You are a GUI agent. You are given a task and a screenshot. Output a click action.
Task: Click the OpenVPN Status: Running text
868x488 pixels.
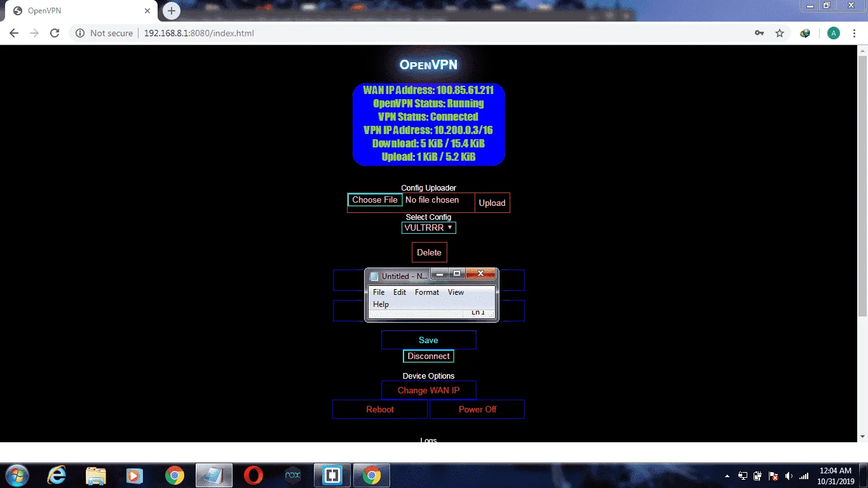click(x=428, y=104)
